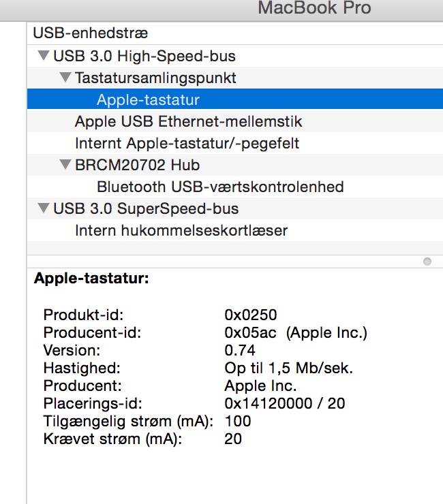
Task: Click the Apple-tastatur details heading
Action: (x=92, y=278)
